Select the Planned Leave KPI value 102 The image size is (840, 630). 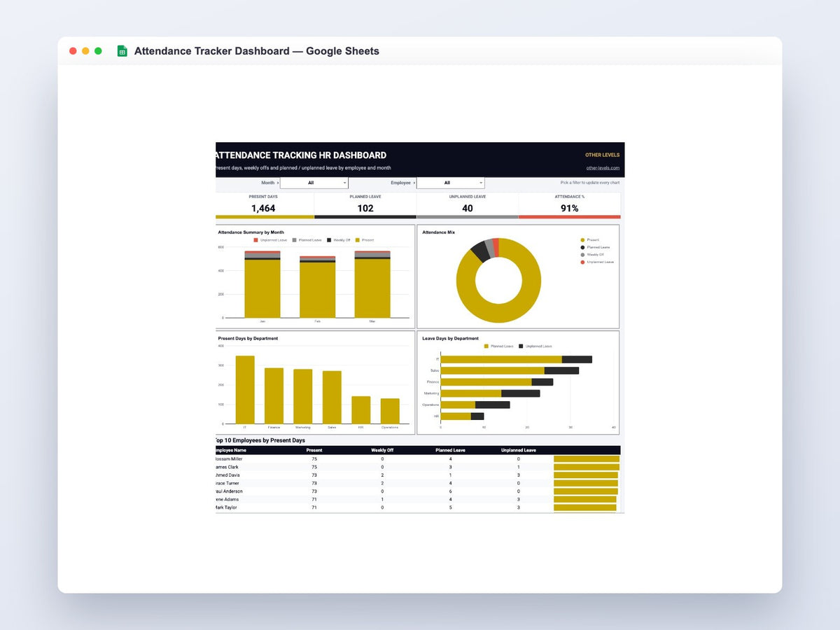click(x=365, y=208)
